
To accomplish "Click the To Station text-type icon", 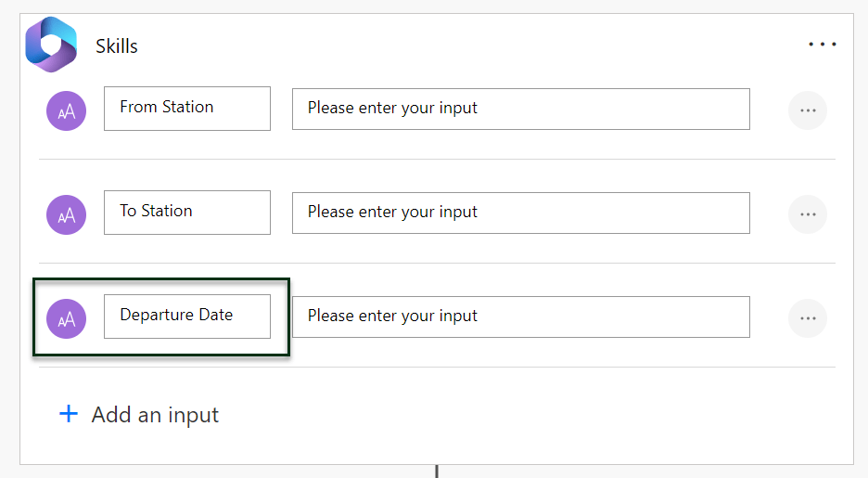I will point(66,215).
